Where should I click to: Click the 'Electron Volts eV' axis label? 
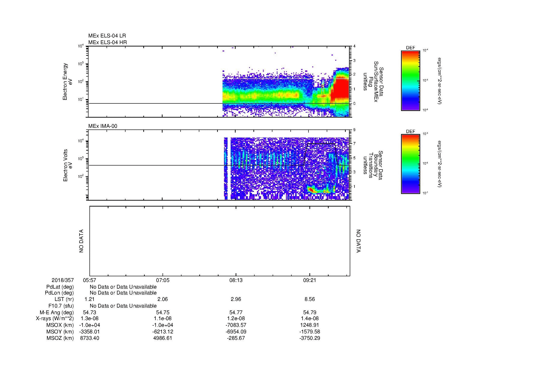click(68, 165)
